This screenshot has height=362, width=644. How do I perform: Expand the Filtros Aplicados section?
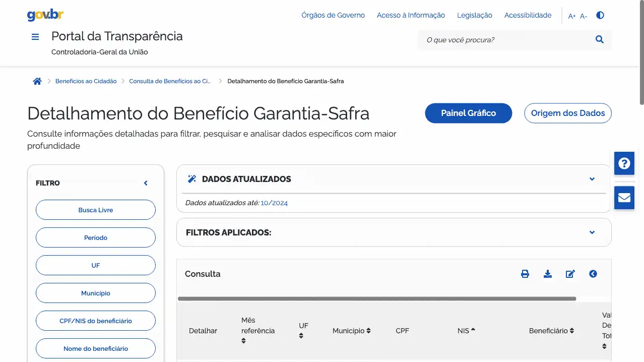[x=592, y=232]
